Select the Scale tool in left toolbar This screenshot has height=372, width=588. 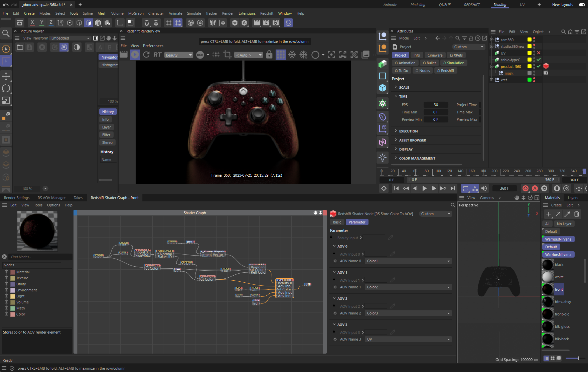[x=6, y=100]
